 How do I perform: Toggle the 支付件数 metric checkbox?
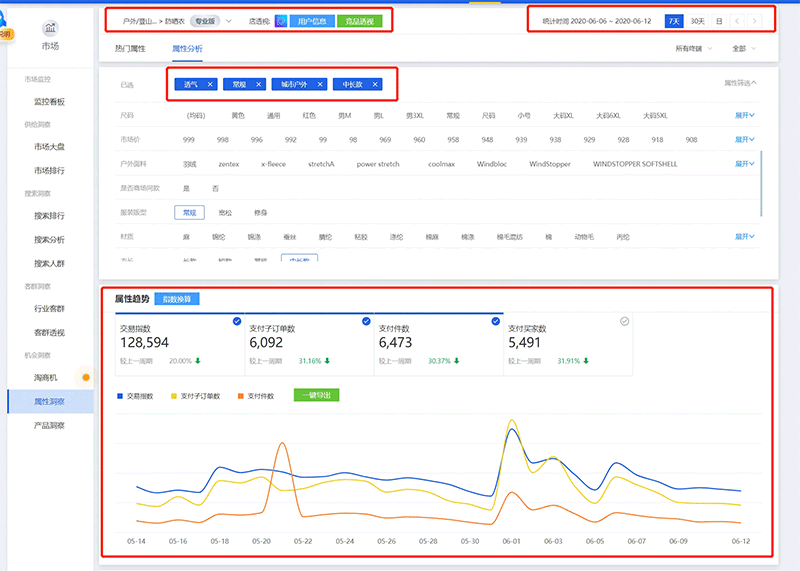(495, 321)
